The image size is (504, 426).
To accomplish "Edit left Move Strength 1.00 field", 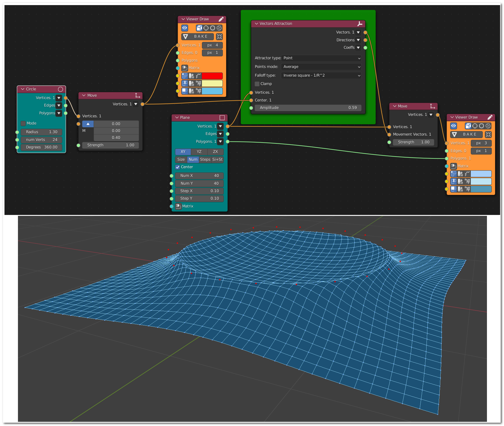I will point(111,145).
